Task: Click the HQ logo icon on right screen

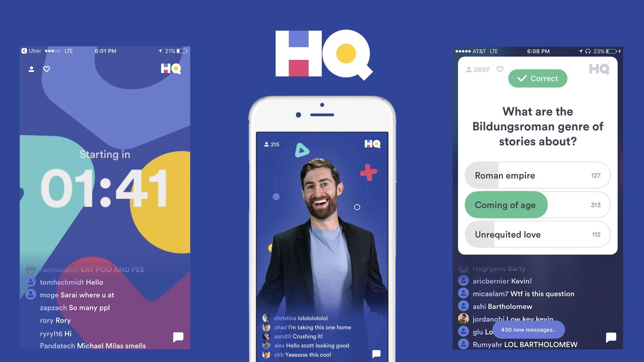Action: (x=599, y=69)
